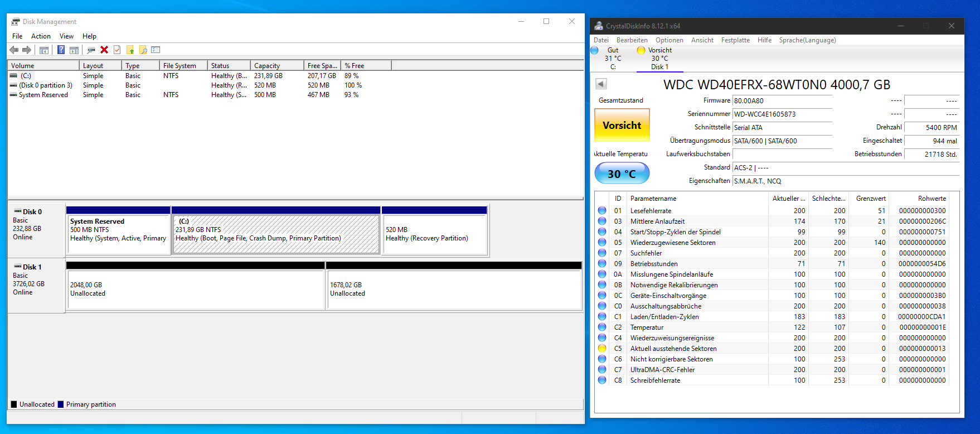The image size is (980, 434).
Task: Click the 30 °C temperature button
Action: (622, 173)
